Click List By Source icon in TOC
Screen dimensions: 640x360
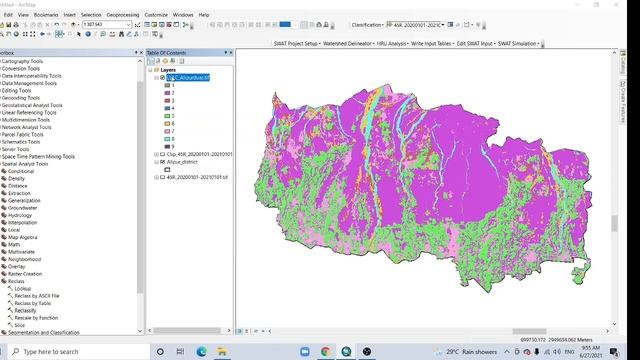click(x=158, y=61)
